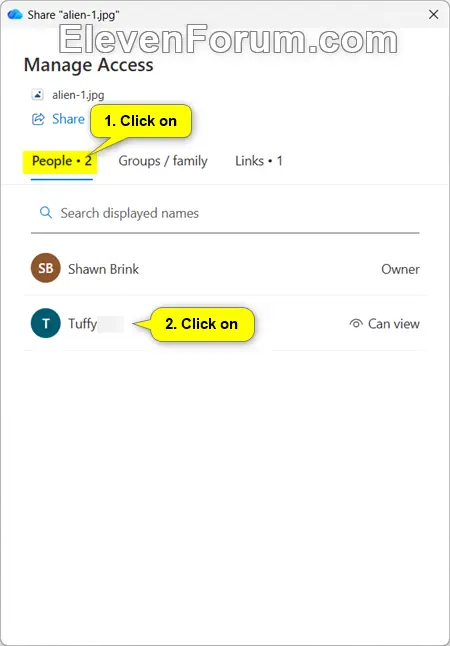Click the alien-1.jpg file name
Image resolution: width=450 pixels, height=646 pixels.
tap(78, 95)
